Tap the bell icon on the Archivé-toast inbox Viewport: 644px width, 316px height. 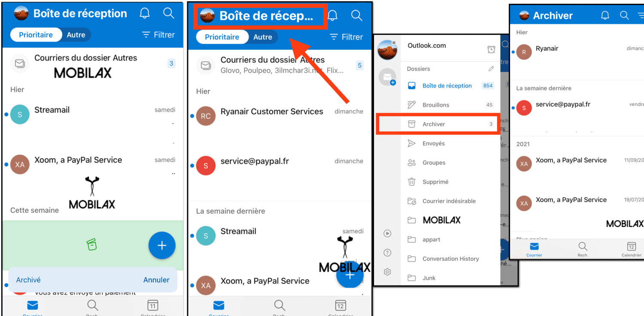click(145, 13)
